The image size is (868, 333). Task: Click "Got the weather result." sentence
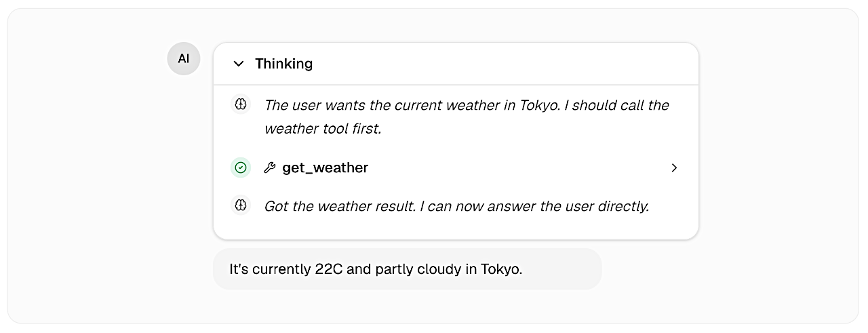338,205
